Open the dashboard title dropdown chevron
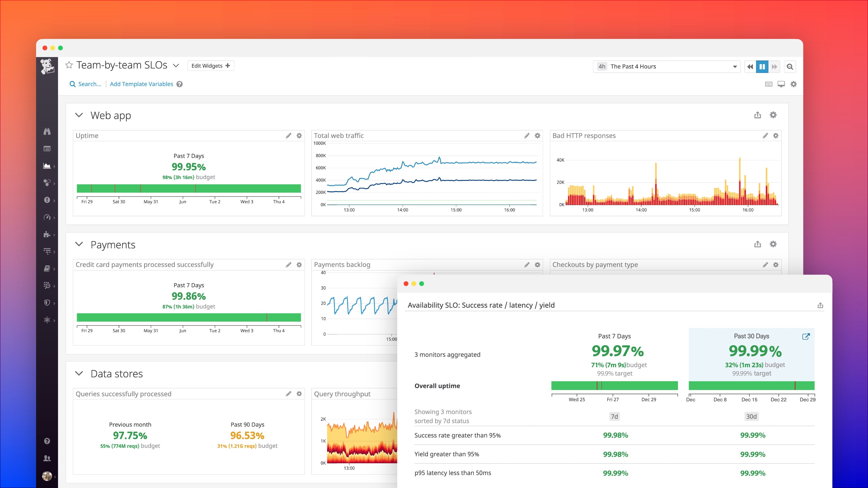This screenshot has height=488, width=868. [176, 66]
